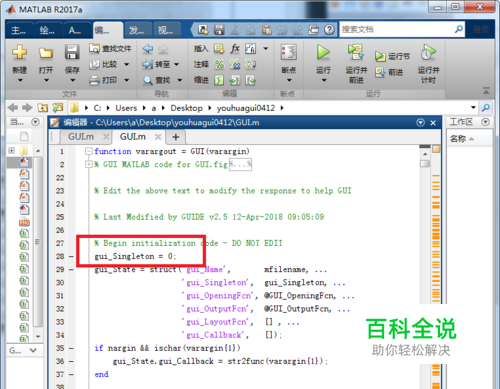500x389 pixels.
Task: Click the Find magnifier button
Action: click(x=157, y=80)
